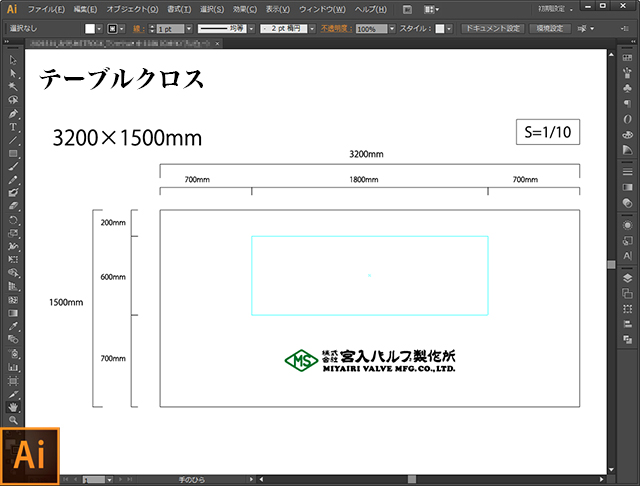Select the Rectangle tool

click(x=13, y=153)
